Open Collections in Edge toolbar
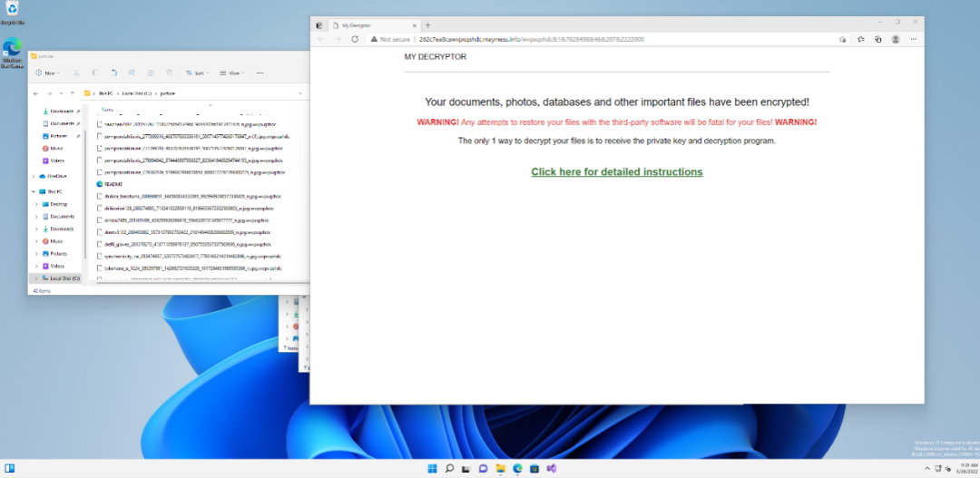The width and height of the screenshot is (980, 478). [x=878, y=39]
